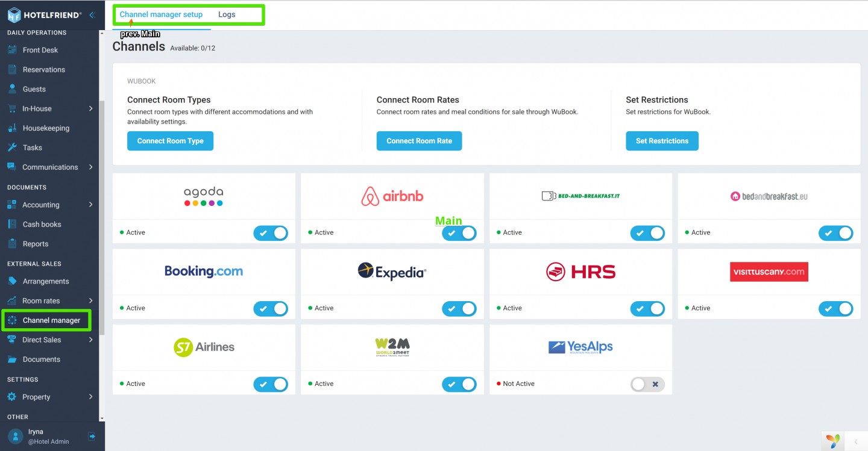Image resolution: width=868 pixels, height=451 pixels.
Task: Click the In-House cart icon
Action: 12,108
